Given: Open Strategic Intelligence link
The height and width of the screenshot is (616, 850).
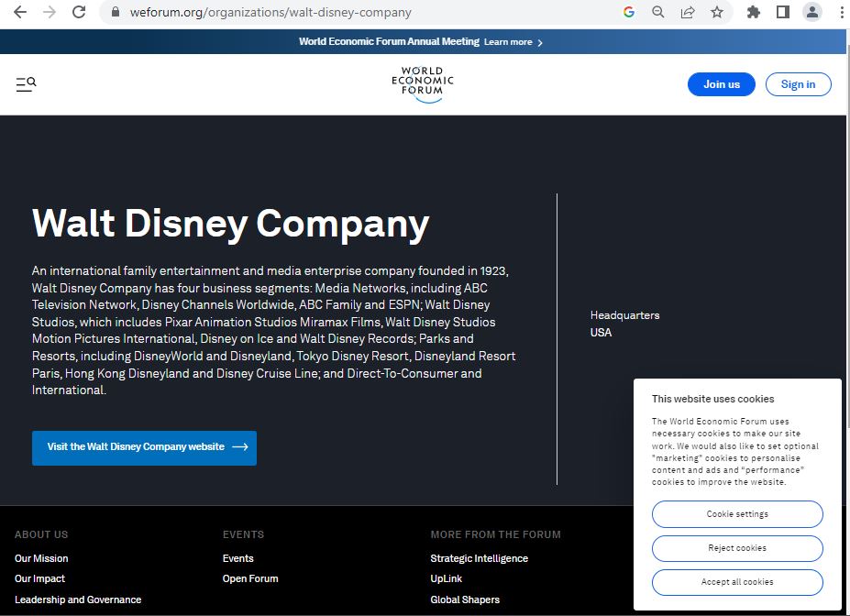Looking at the screenshot, I should [480, 558].
